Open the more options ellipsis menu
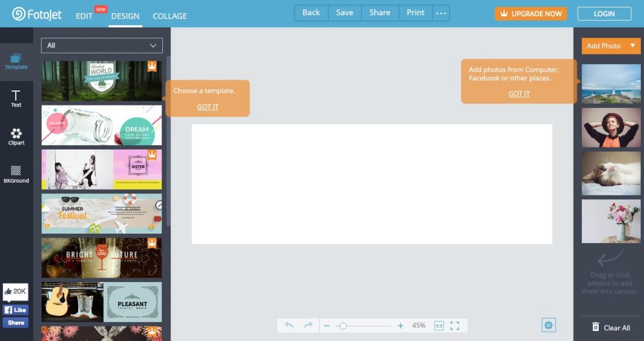 point(441,13)
